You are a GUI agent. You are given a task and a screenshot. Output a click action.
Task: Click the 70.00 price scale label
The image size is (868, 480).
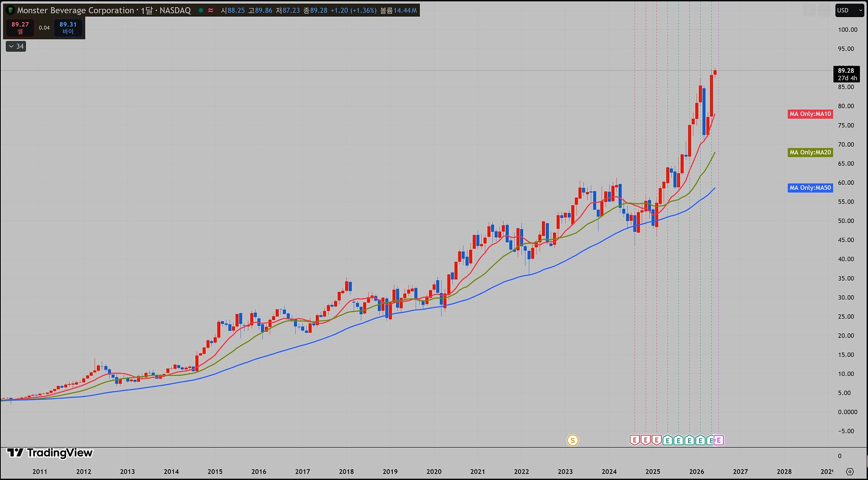pyautogui.click(x=846, y=145)
